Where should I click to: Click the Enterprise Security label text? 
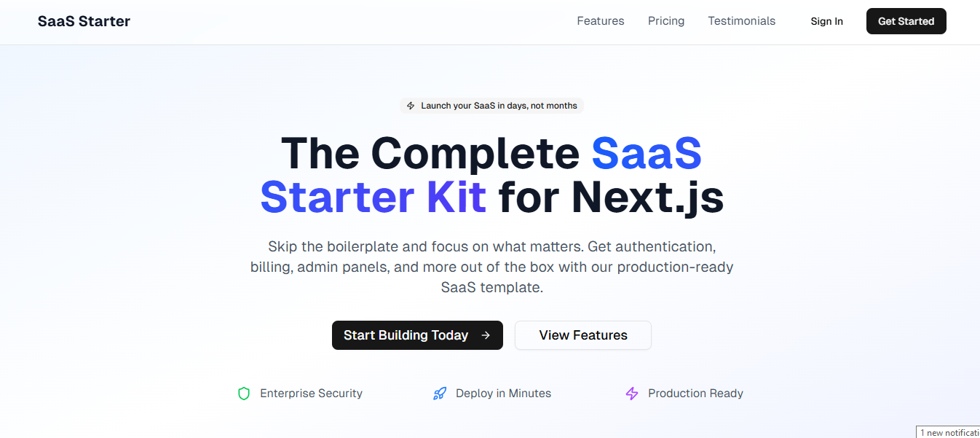pyautogui.click(x=311, y=393)
